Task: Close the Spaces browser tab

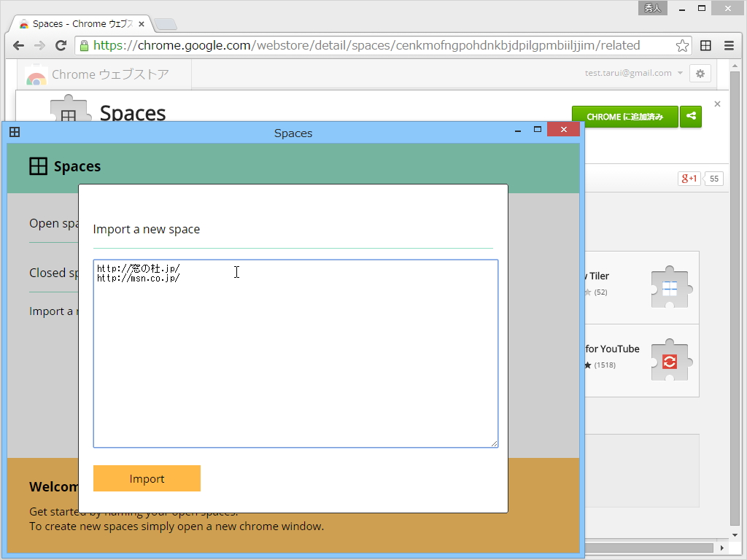Action: click(x=141, y=24)
